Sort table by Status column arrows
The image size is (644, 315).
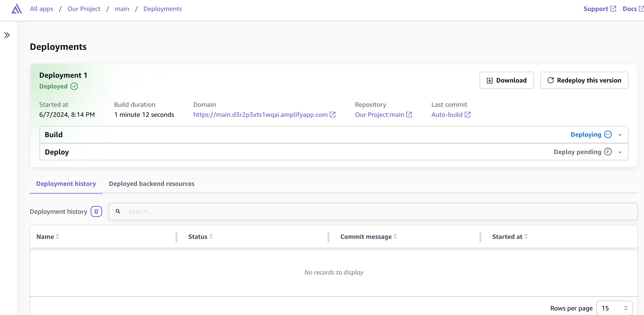pos(211,236)
